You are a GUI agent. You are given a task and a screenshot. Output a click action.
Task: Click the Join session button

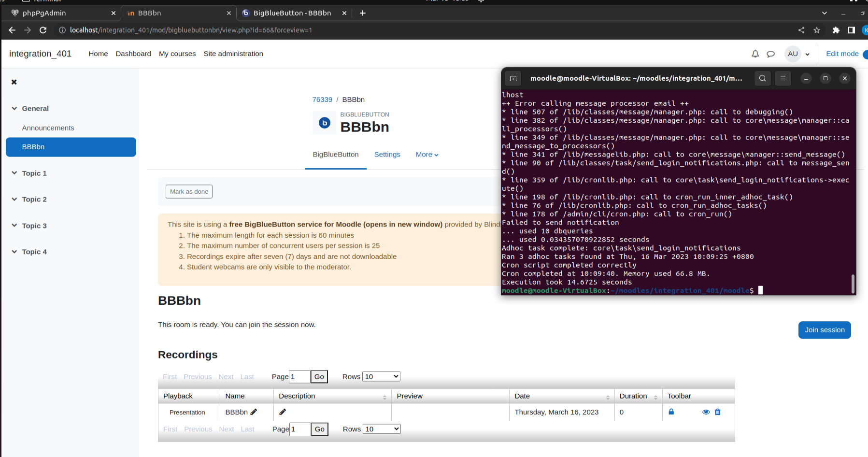point(825,330)
